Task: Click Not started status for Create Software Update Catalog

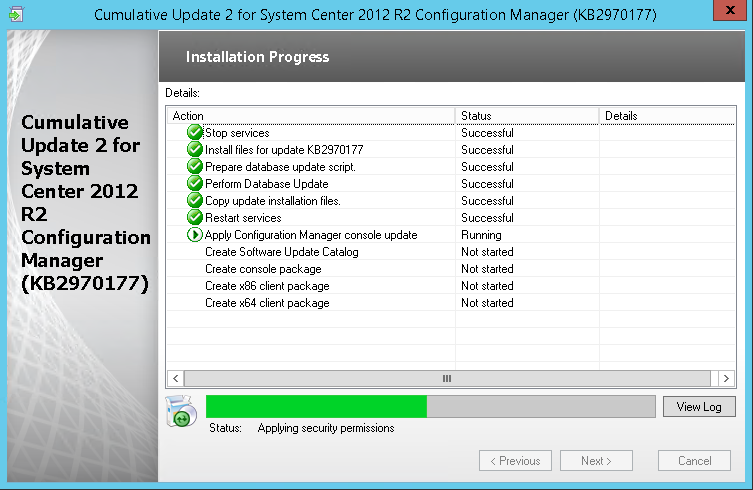Action: 487,252
